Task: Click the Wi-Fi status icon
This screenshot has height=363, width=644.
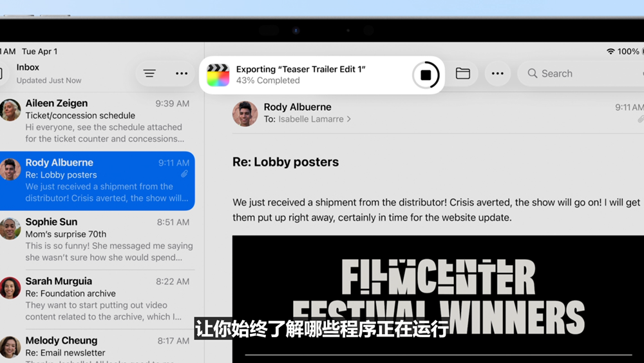Action: (611, 52)
